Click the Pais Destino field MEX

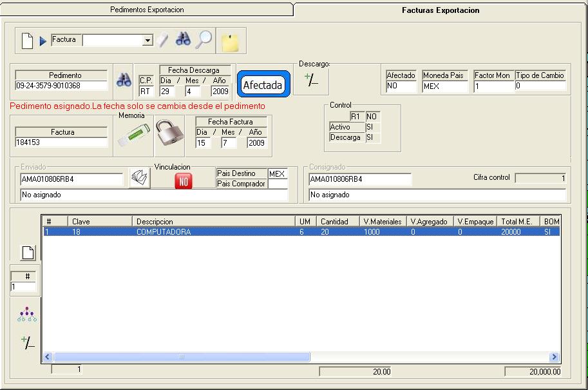278,173
